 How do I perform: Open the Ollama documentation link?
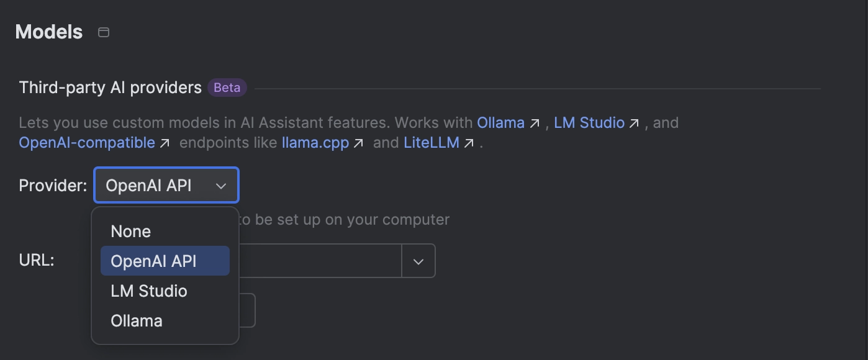pyautogui.click(x=501, y=123)
